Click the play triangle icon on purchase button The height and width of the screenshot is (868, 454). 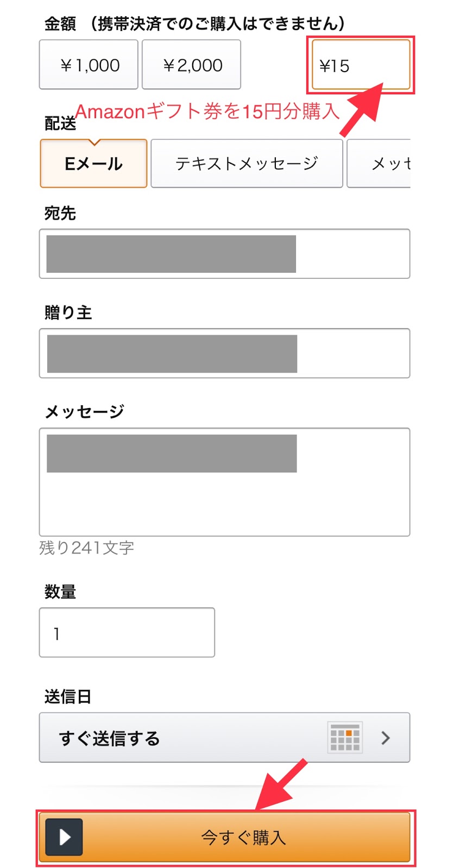(x=64, y=837)
